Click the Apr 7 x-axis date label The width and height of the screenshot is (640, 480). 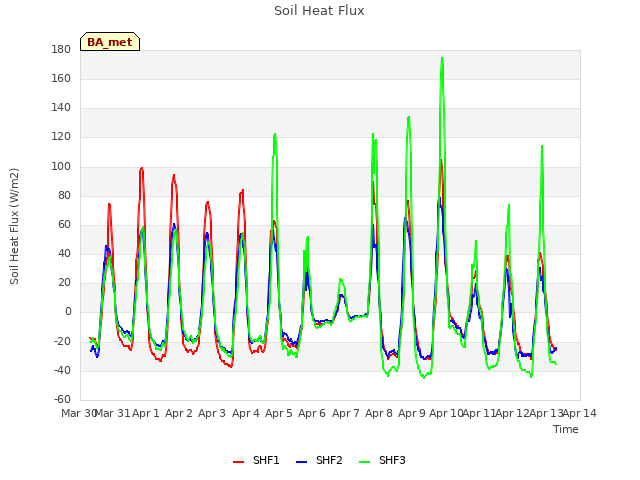[346, 413]
